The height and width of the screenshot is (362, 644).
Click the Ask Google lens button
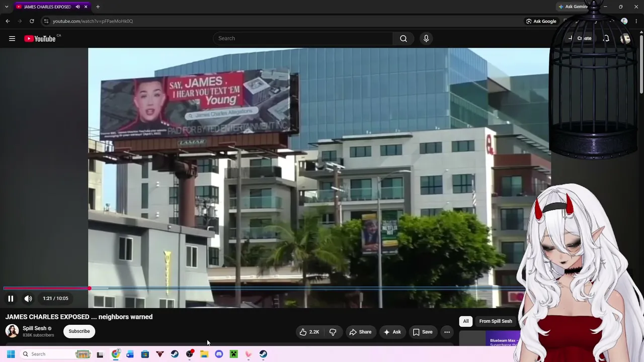pyautogui.click(x=541, y=21)
